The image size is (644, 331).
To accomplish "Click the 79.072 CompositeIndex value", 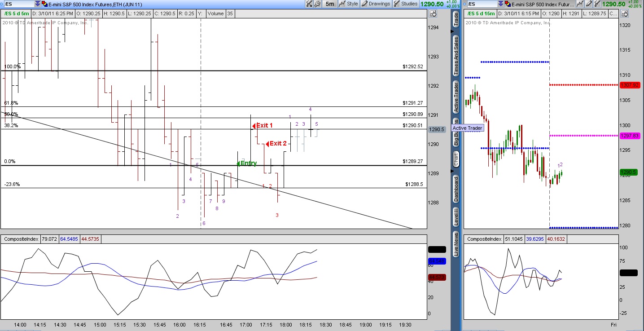I will (49, 239).
